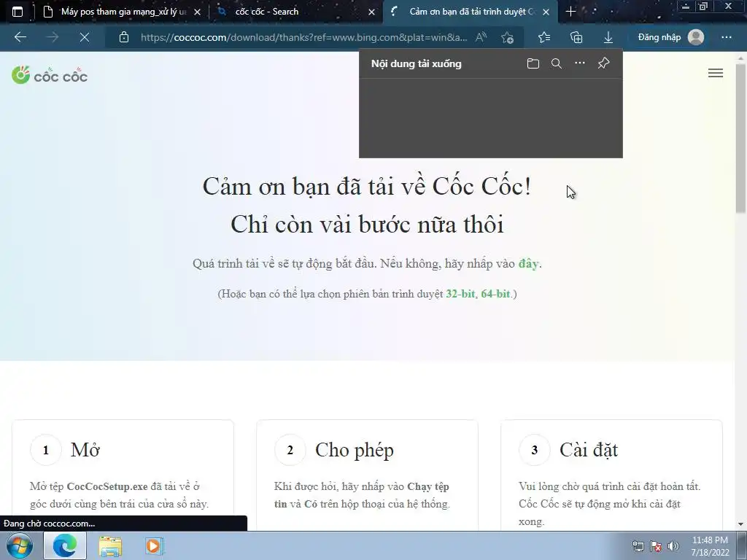Open the tab actions menu icon
The height and width of the screenshot is (560, 747).
point(18,12)
